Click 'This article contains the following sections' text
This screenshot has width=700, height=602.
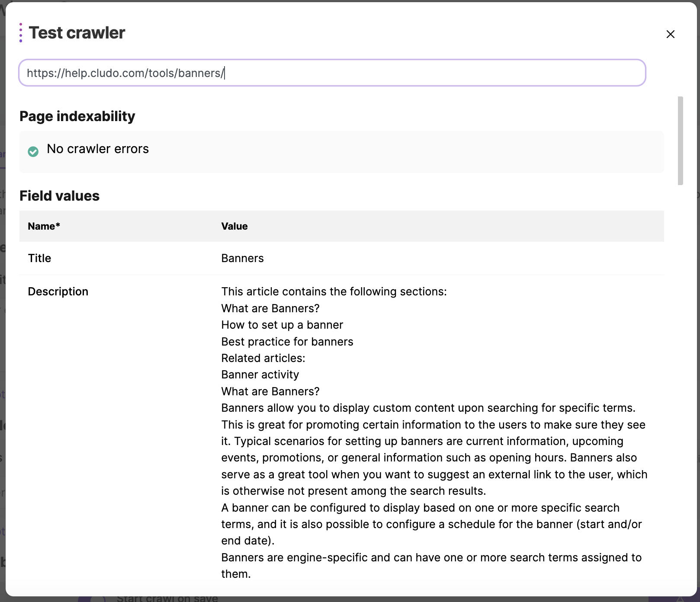click(x=334, y=291)
